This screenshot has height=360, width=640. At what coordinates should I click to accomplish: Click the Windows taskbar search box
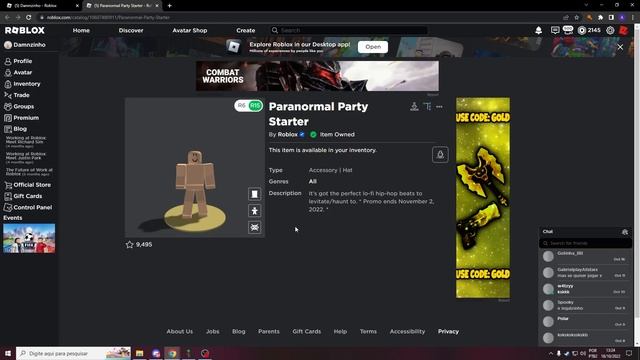[73, 353]
